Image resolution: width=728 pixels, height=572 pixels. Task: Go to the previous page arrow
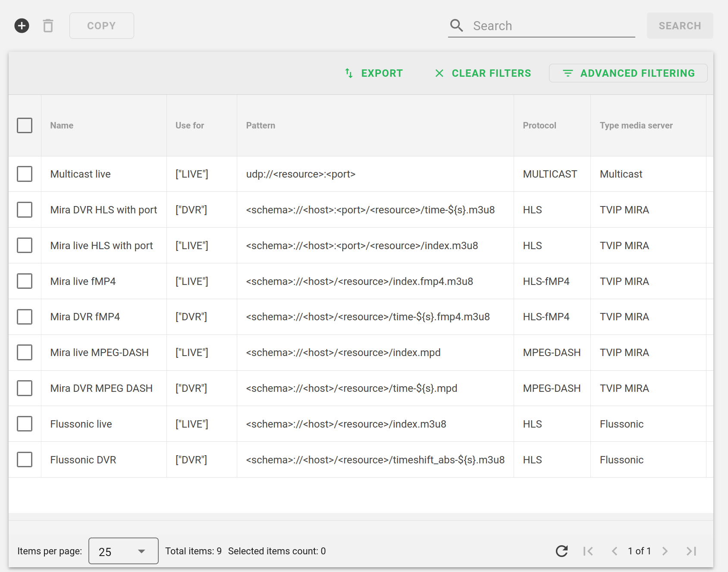[x=615, y=551]
